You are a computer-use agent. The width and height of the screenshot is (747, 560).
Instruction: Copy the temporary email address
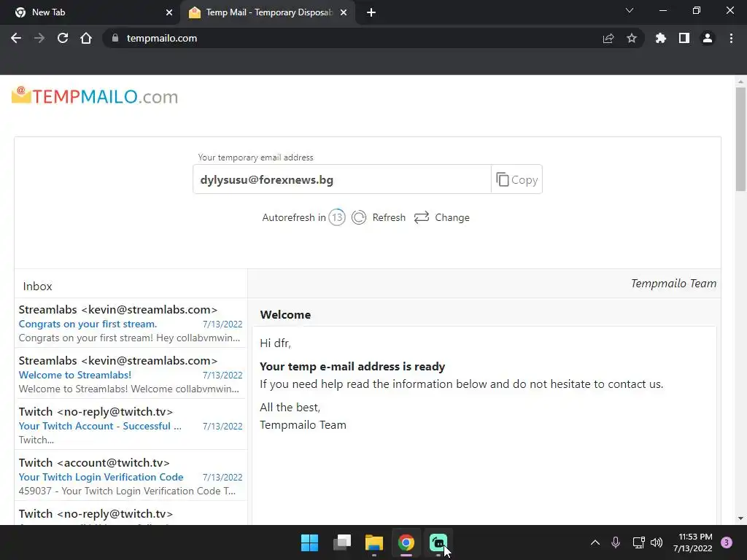pos(517,179)
